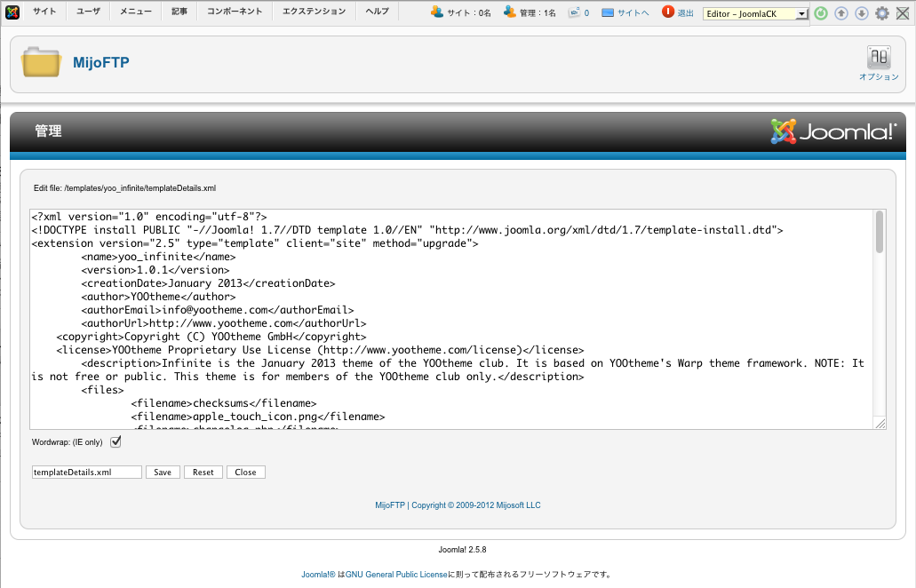This screenshot has width=916, height=588.
Task: Click the MijoFTP yellow folder icon
Action: click(40, 63)
